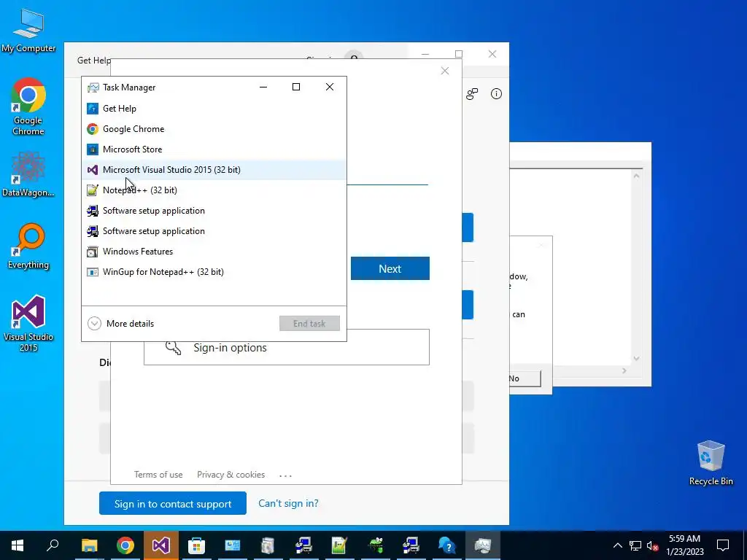The height and width of the screenshot is (560, 747).
Task: Click the horizontal scroll right arrow in background window
Action: (624, 370)
